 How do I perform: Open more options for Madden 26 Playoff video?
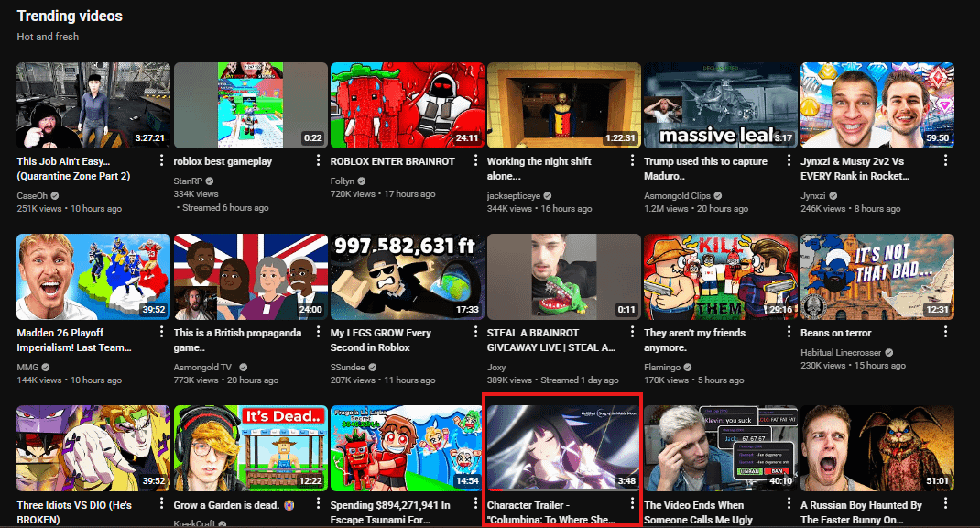pyautogui.click(x=162, y=332)
